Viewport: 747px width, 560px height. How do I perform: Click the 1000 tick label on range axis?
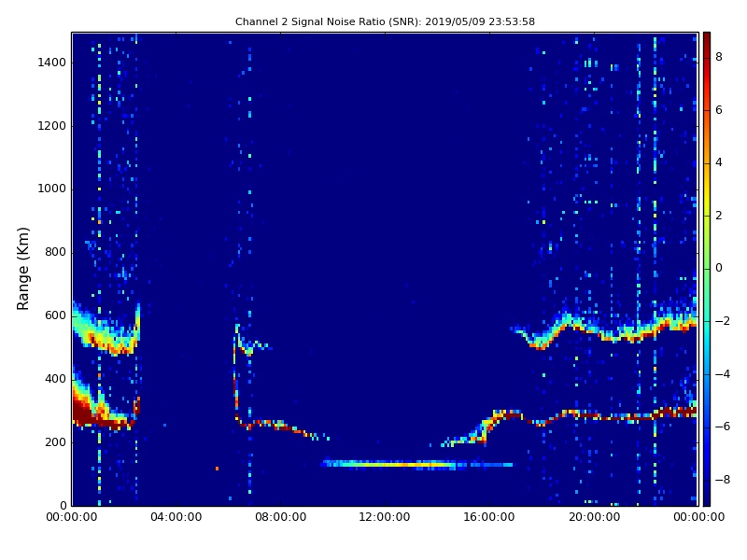pos(52,189)
